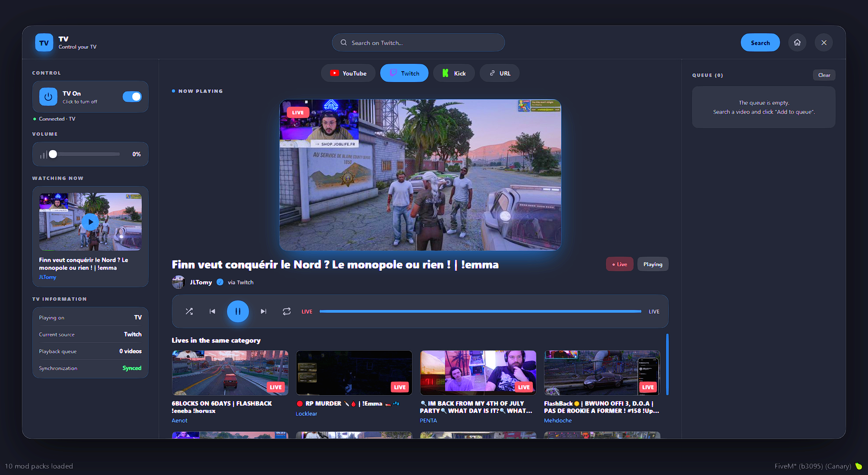Skip to previous video
This screenshot has height=475, width=868.
click(212, 311)
